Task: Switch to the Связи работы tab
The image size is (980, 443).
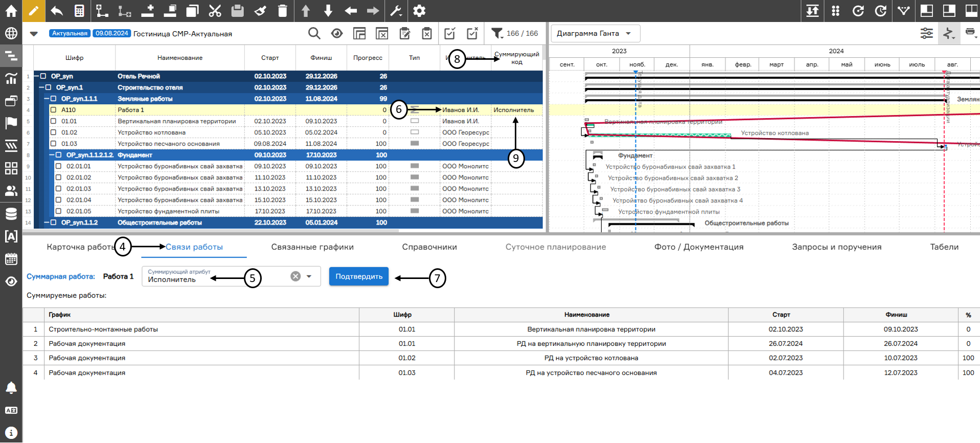Action: click(x=194, y=247)
